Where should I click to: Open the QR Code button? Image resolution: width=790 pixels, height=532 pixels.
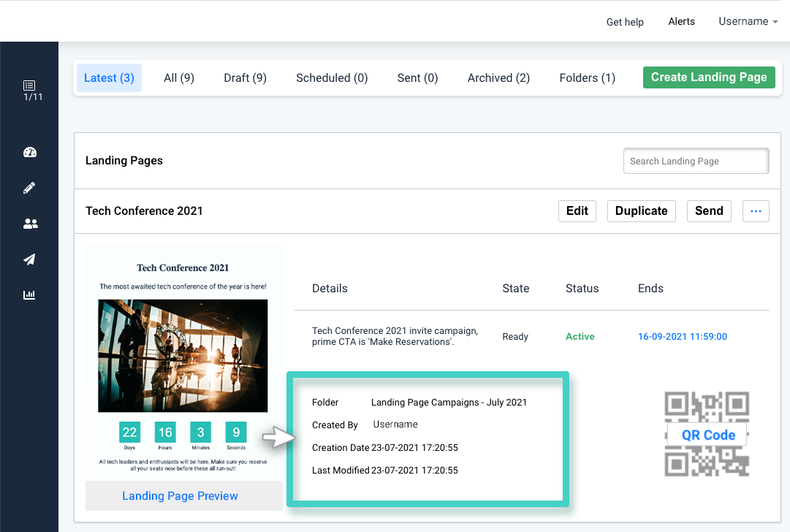coord(708,436)
